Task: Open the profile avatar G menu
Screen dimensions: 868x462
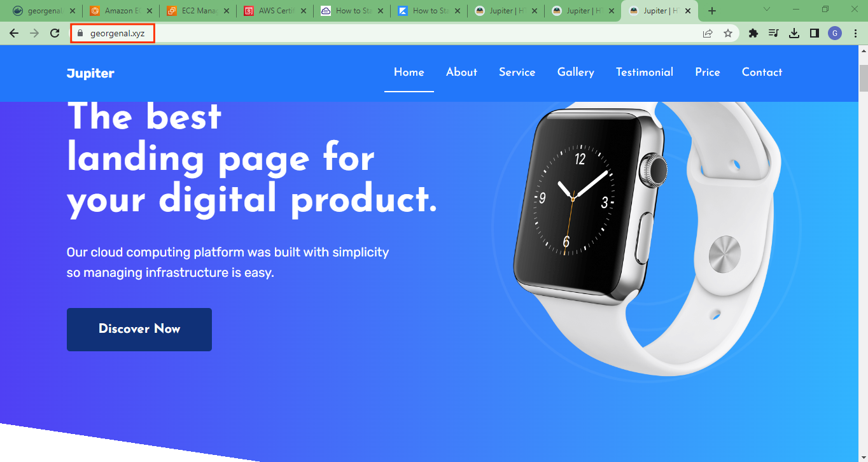Action: [835, 34]
